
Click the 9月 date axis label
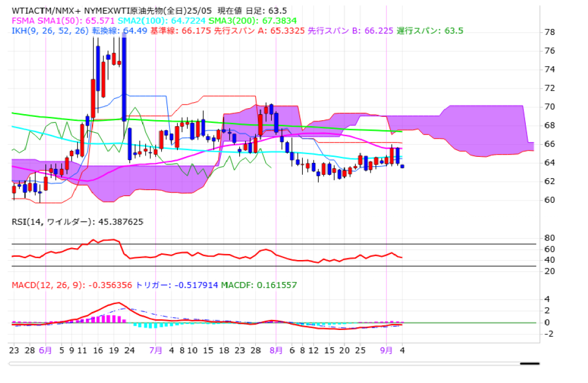click(386, 350)
